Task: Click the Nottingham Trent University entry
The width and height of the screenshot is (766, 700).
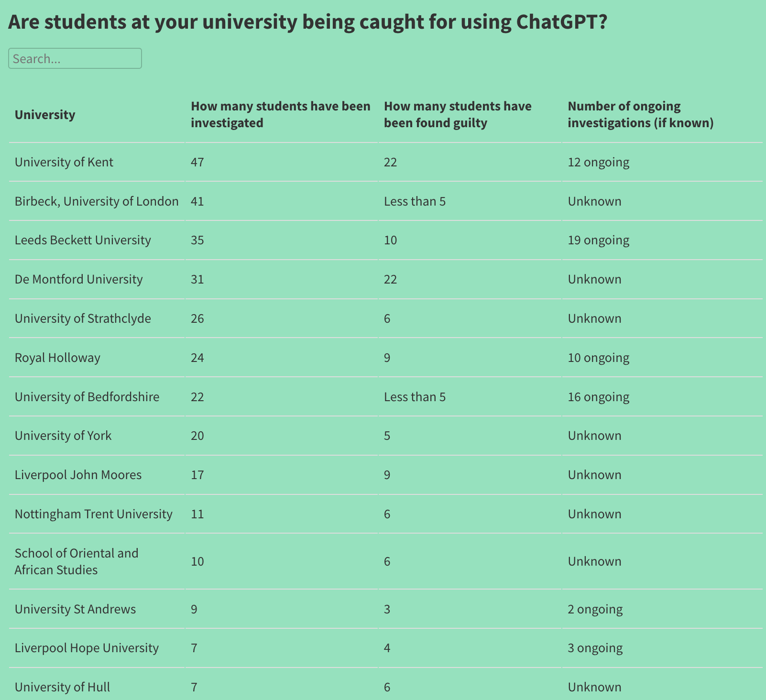Action: click(94, 514)
